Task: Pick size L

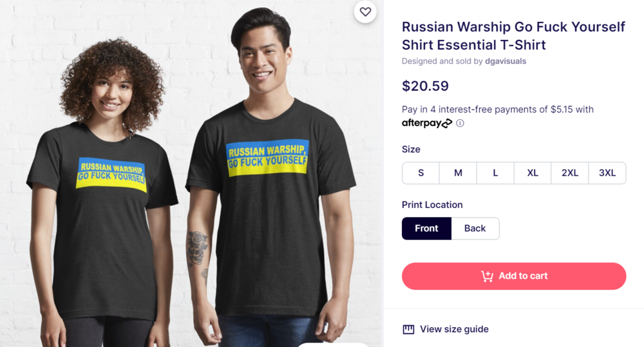Action: [495, 173]
